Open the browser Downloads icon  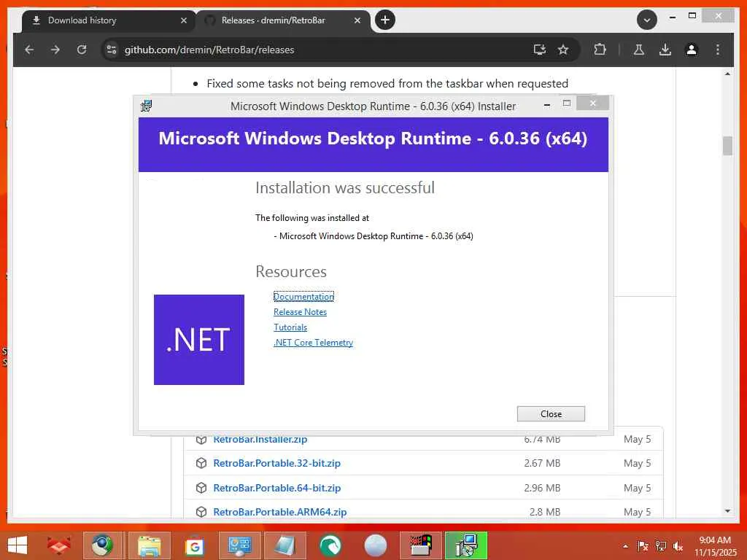click(x=665, y=50)
